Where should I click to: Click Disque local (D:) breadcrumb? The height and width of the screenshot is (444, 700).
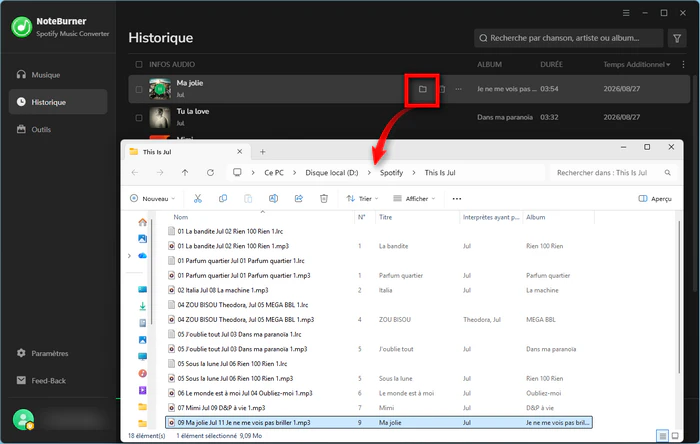(332, 173)
